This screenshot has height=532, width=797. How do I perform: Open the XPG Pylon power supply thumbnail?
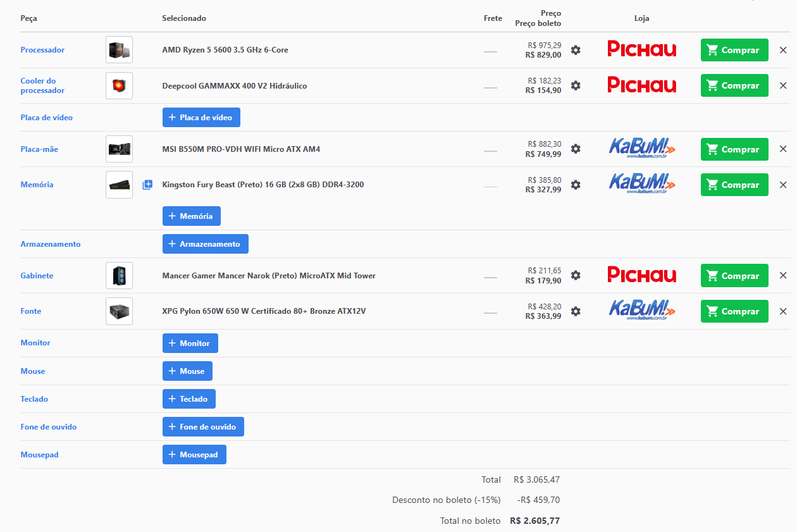[119, 311]
